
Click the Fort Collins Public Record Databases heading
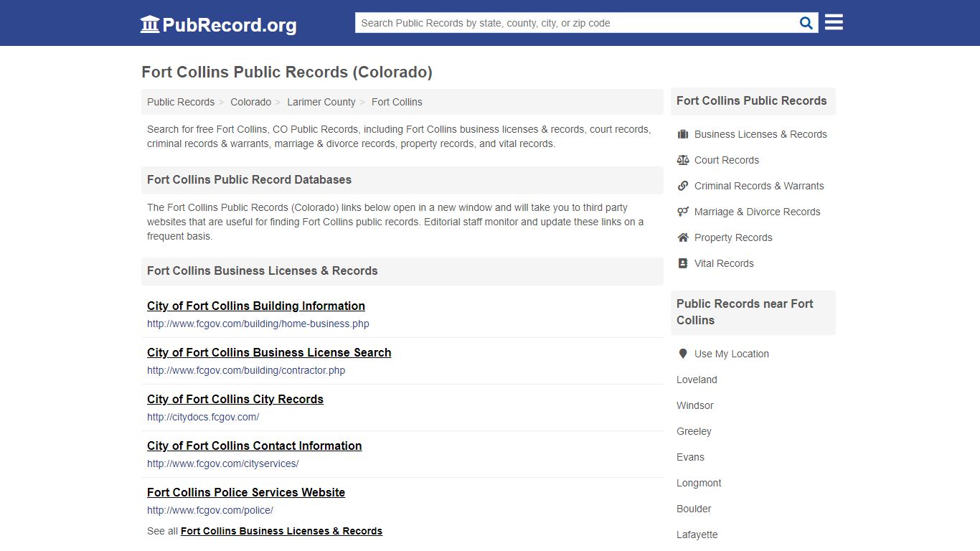[x=249, y=179]
